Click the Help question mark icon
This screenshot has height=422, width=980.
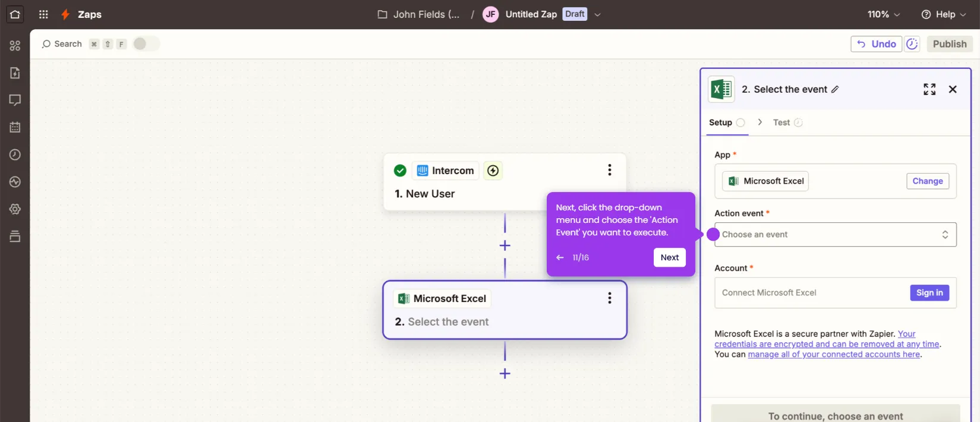pyautogui.click(x=926, y=14)
